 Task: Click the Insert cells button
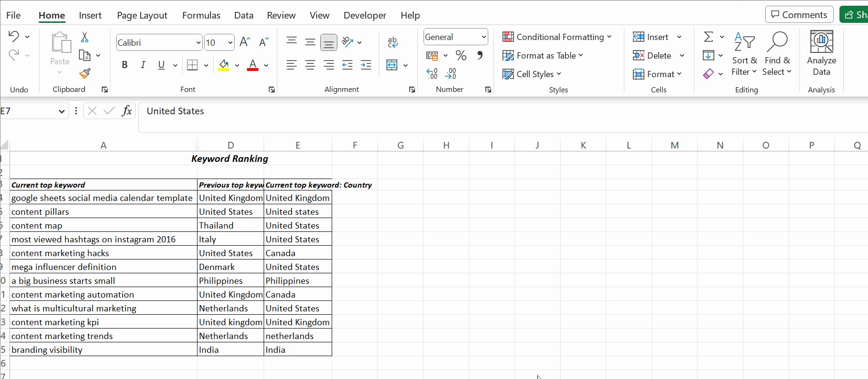tap(651, 37)
